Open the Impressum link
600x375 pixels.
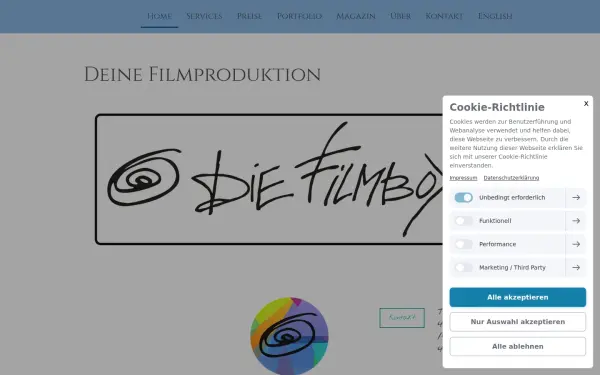click(x=463, y=178)
